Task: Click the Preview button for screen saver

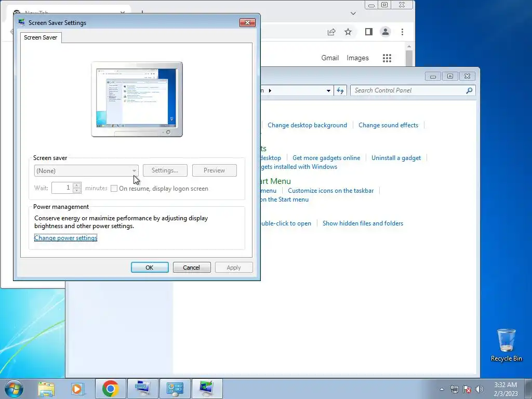Action: pyautogui.click(x=215, y=170)
